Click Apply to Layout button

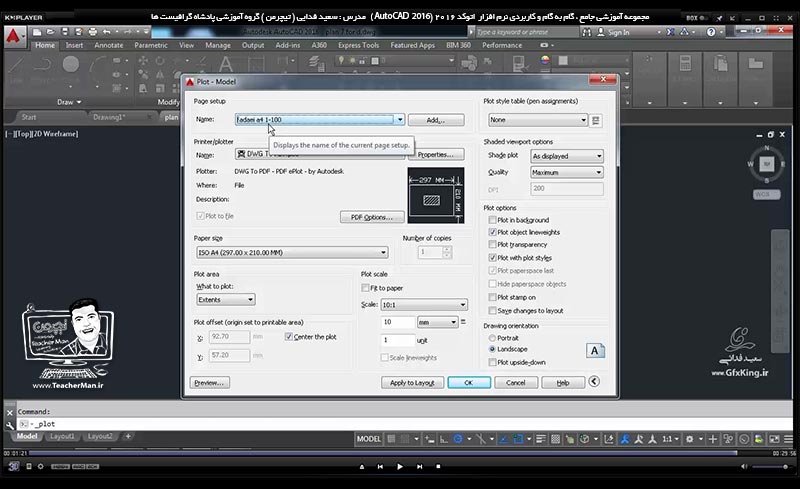tap(412, 382)
